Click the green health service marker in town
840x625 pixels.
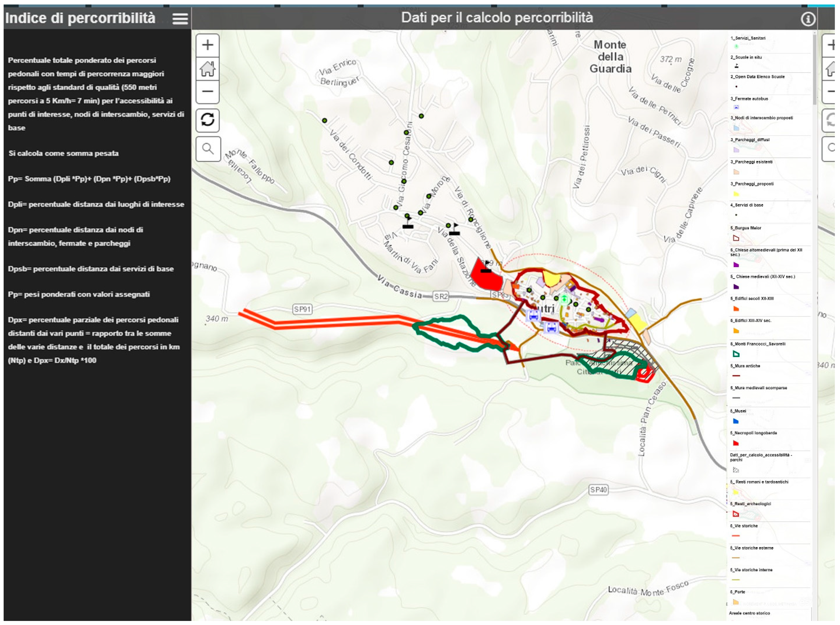(x=564, y=299)
